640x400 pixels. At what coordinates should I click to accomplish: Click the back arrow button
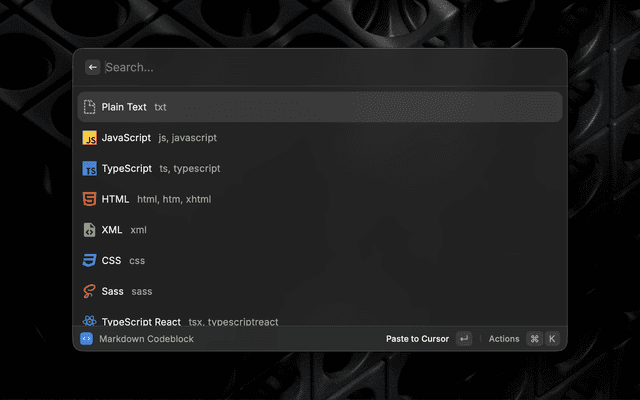(92, 67)
